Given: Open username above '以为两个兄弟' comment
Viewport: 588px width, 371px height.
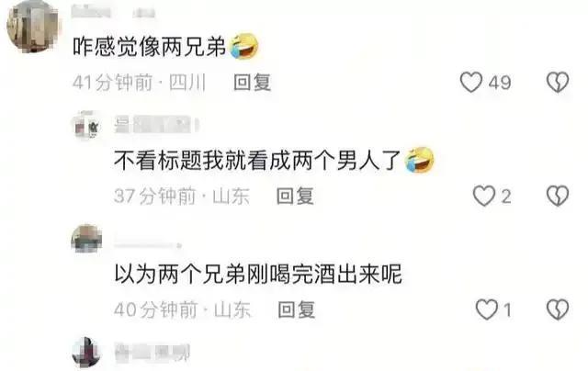Looking at the screenshot, I should [x=148, y=245].
